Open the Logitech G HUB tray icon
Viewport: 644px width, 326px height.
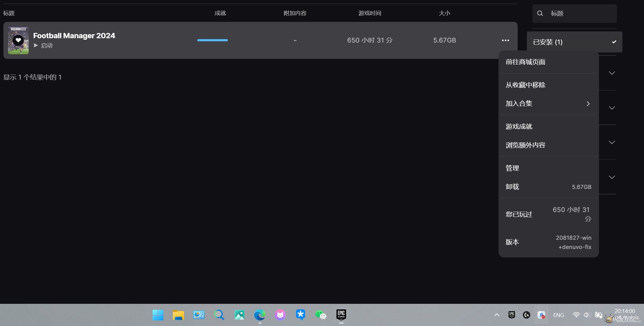pyautogui.click(x=527, y=315)
